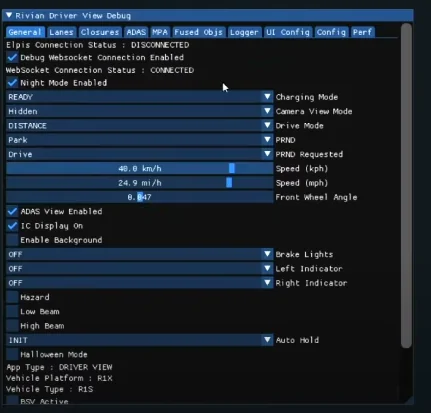The image size is (431, 413).
Task: Switch to the UI Config tab
Action: [x=288, y=32]
